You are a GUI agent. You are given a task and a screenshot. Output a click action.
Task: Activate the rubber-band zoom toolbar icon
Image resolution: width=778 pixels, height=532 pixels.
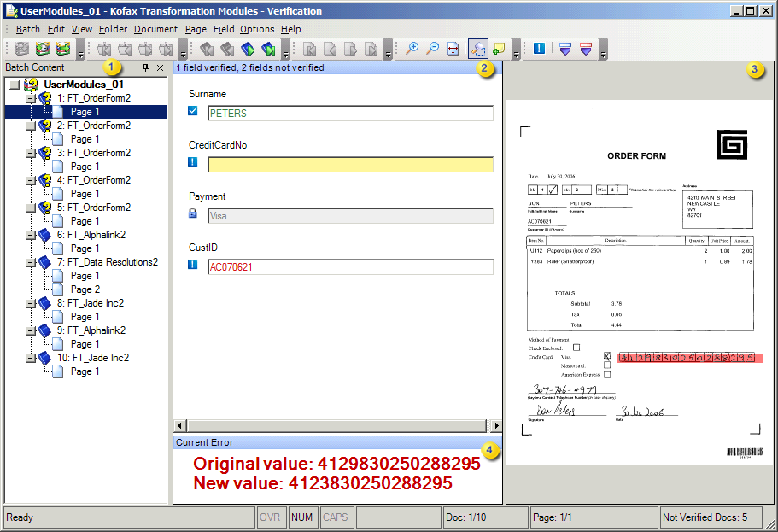click(477, 49)
